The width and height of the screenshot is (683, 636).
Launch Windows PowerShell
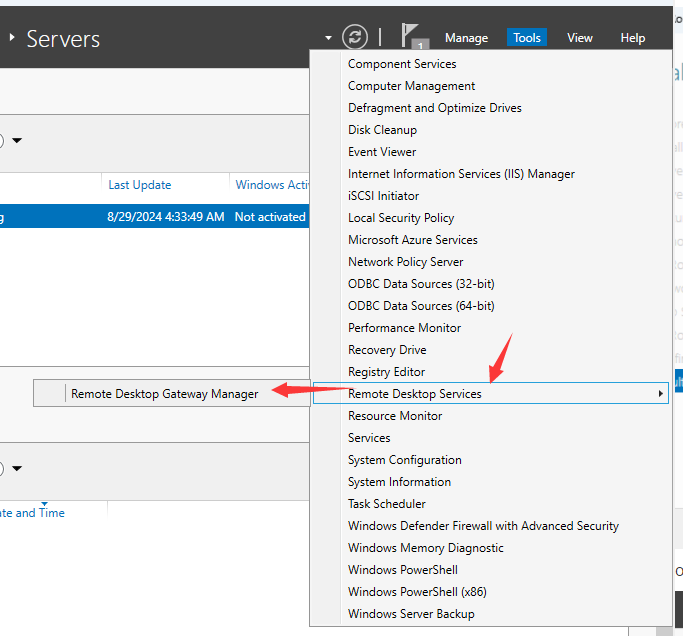(402, 570)
